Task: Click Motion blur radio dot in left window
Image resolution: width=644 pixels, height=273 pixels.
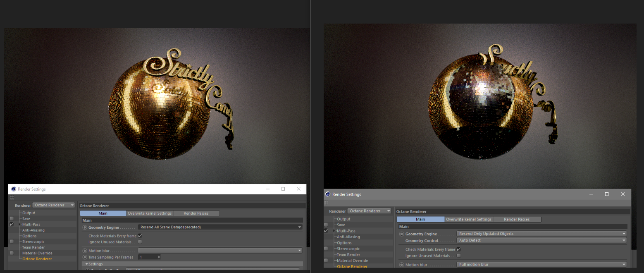Action: [85, 251]
